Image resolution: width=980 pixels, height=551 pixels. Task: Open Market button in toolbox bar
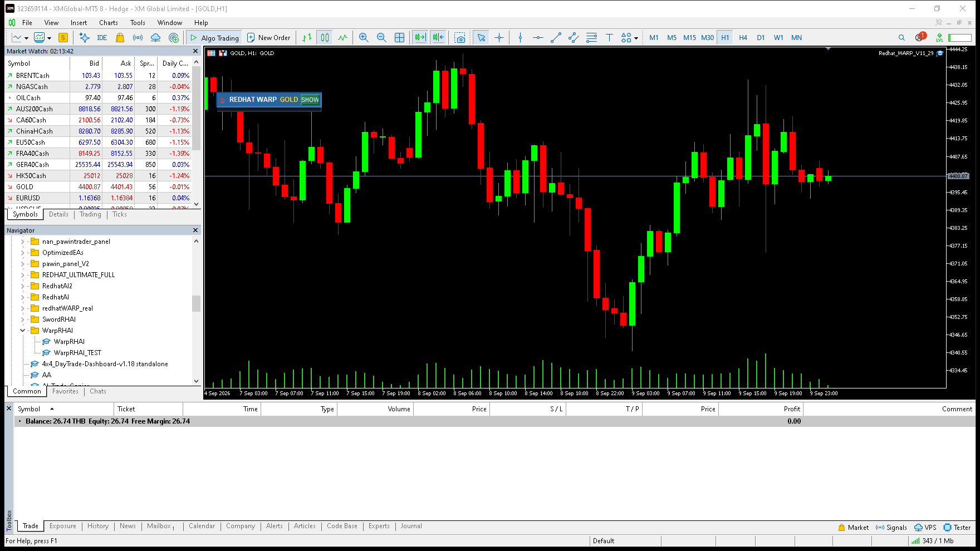tap(853, 528)
